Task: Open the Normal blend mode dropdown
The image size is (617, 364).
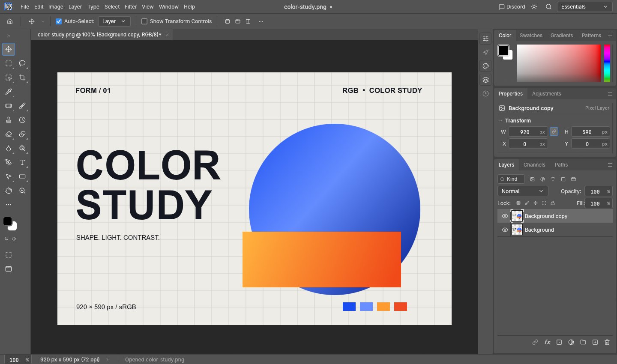Action: [523, 191]
